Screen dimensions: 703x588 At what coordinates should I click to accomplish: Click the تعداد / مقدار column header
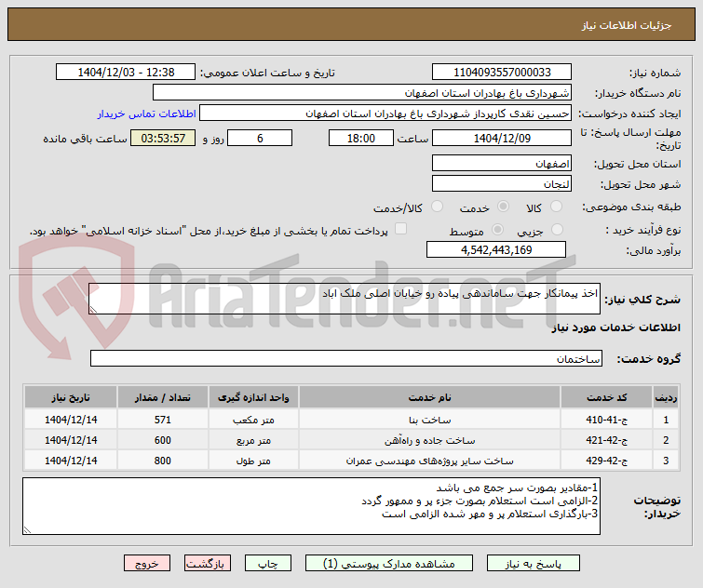[x=162, y=397]
